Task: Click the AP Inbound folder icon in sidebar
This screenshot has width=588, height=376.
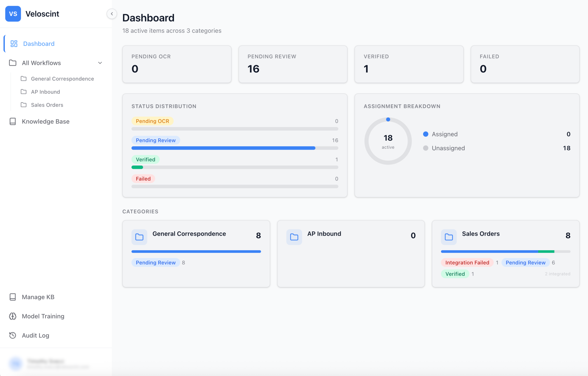Action: tap(24, 92)
